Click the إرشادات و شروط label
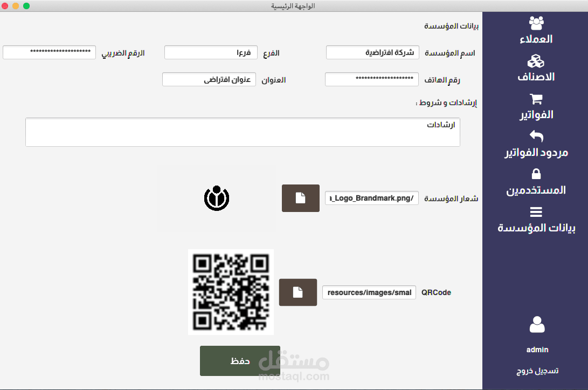588x390 pixels. pos(446,103)
